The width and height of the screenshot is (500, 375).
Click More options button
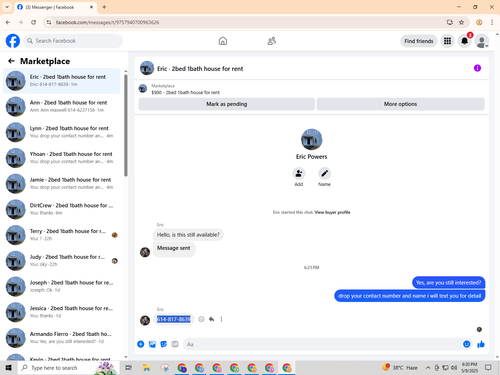click(400, 104)
